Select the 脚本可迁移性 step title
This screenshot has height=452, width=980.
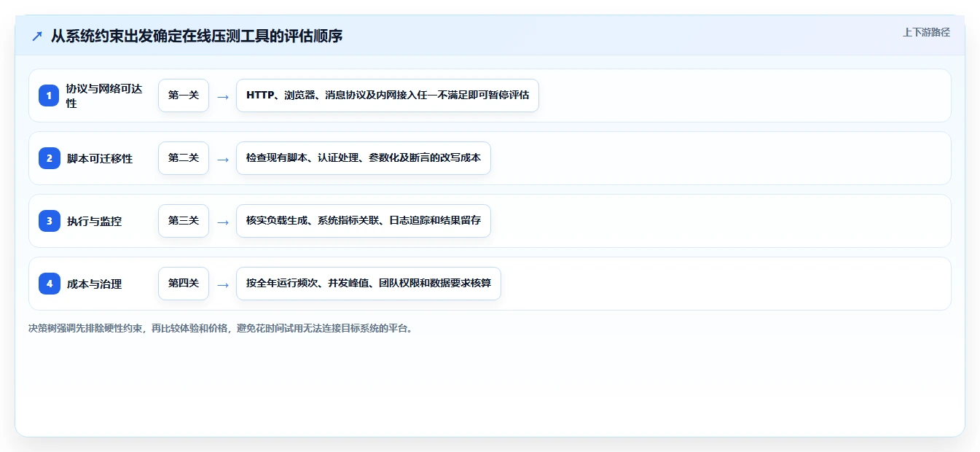pos(100,158)
